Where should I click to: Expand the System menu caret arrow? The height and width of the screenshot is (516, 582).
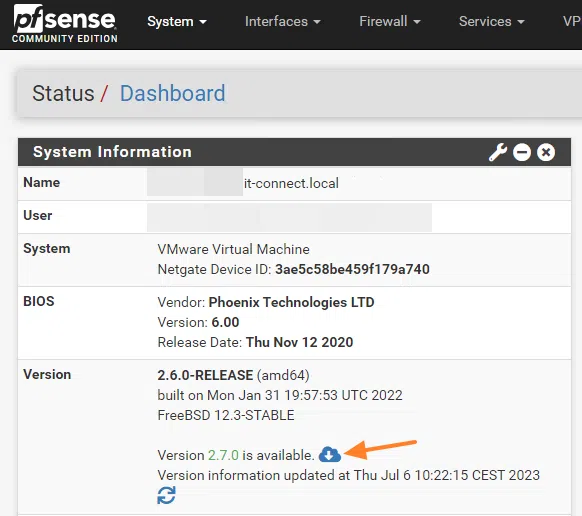[203, 22]
